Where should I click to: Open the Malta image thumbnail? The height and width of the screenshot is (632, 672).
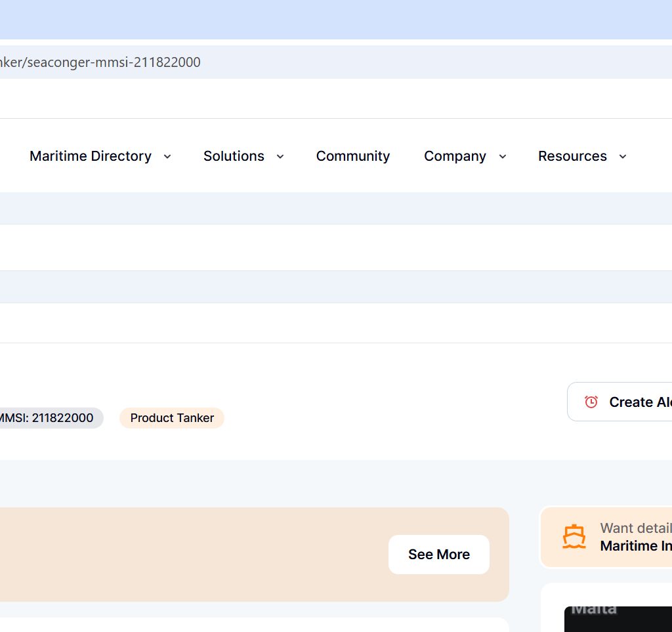617,618
